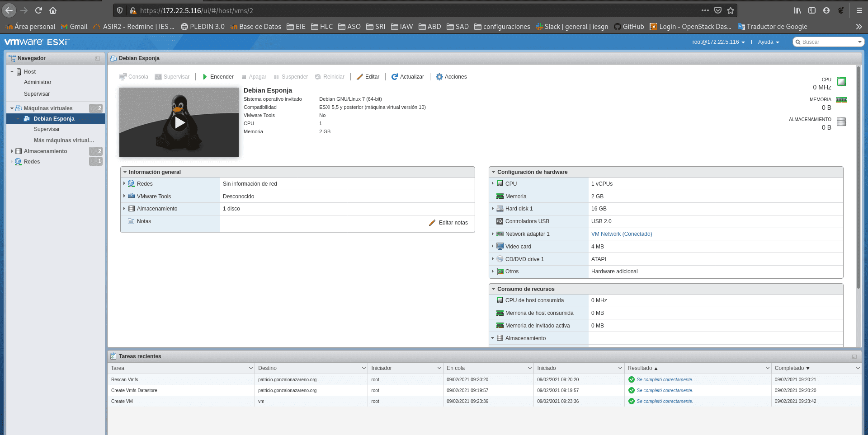868x435 pixels.
Task: Expand Network adapter 1 details
Action: point(493,234)
